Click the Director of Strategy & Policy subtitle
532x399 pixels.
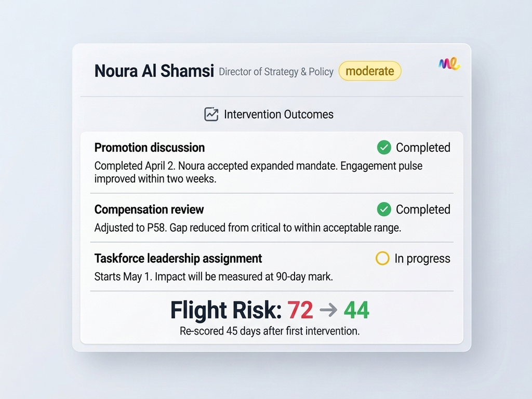click(x=276, y=72)
